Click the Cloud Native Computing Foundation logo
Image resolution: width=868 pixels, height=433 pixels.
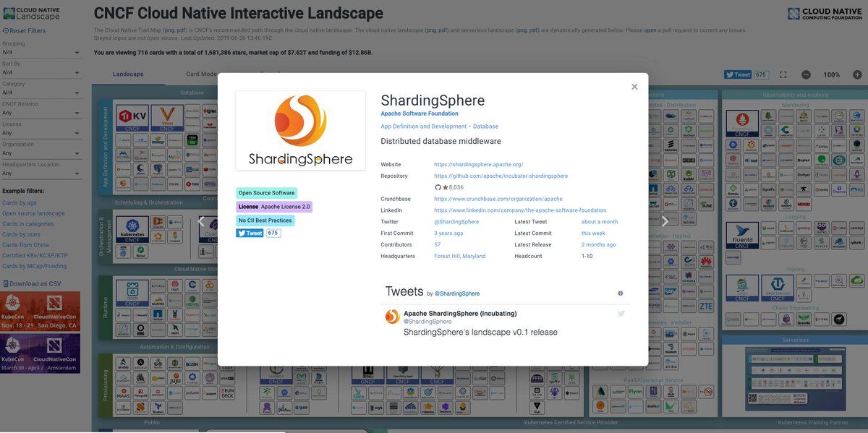825,13
